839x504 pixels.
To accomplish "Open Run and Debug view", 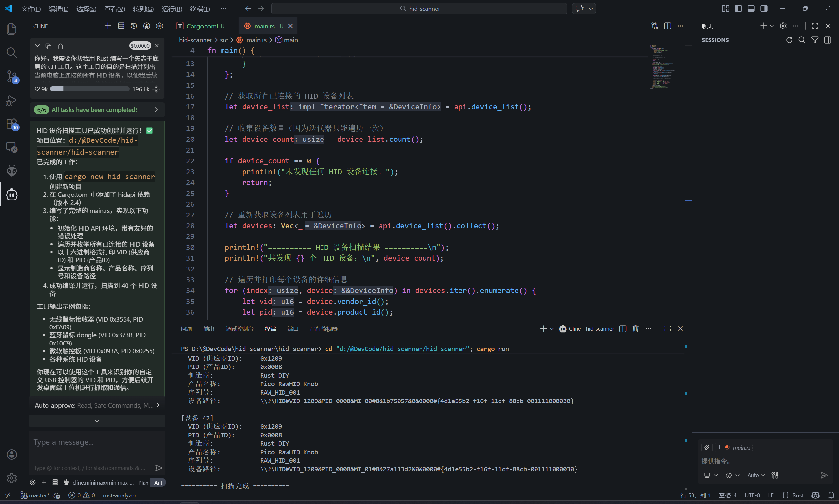I will pyautogui.click(x=11, y=100).
